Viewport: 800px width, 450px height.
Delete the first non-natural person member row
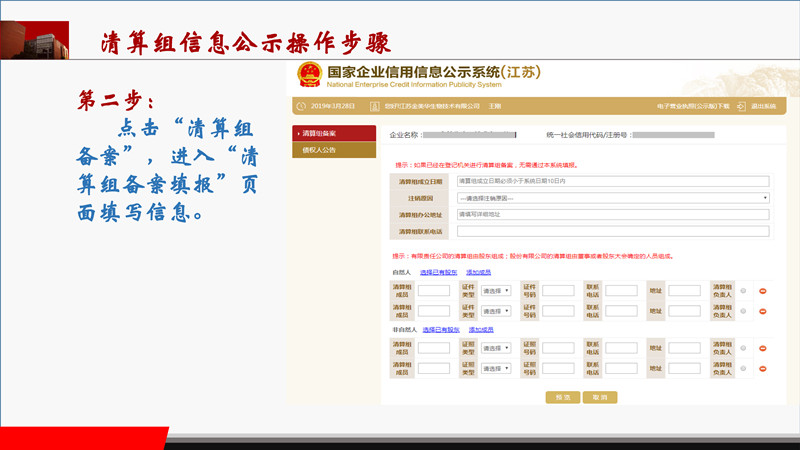[x=763, y=349]
